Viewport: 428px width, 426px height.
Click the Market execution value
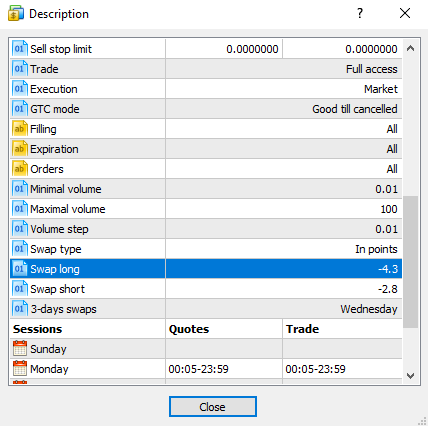point(381,89)
